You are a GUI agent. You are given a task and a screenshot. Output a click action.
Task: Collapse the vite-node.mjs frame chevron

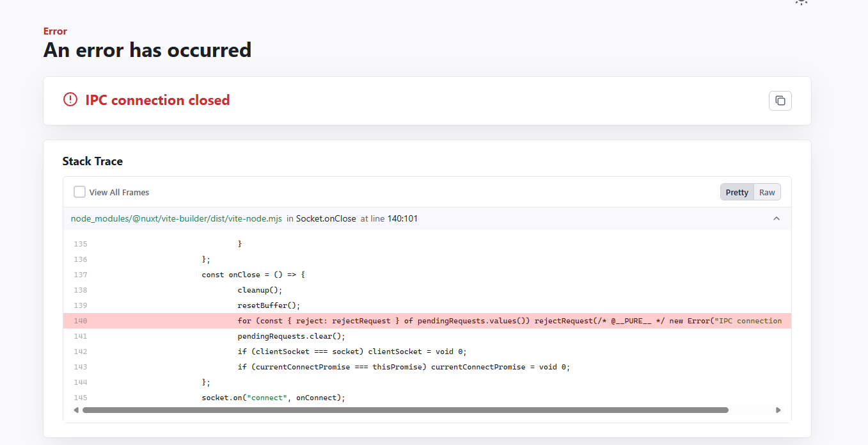[777, 218]
